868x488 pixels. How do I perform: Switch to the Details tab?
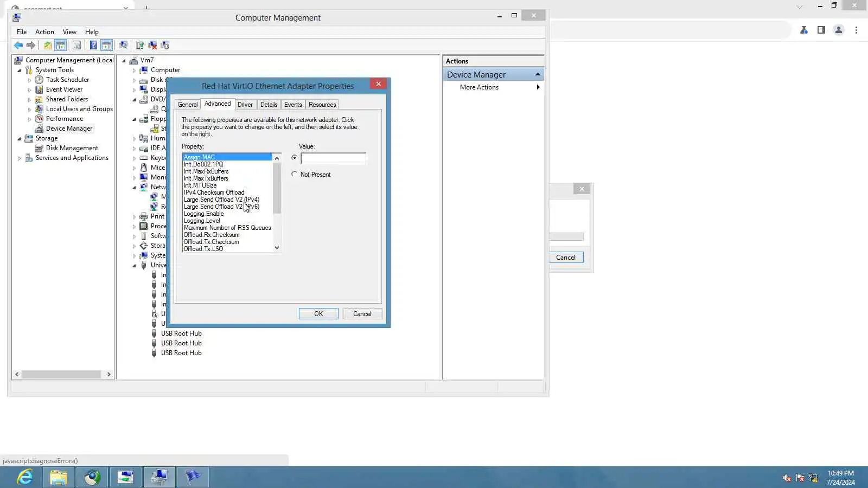(269, 105)
